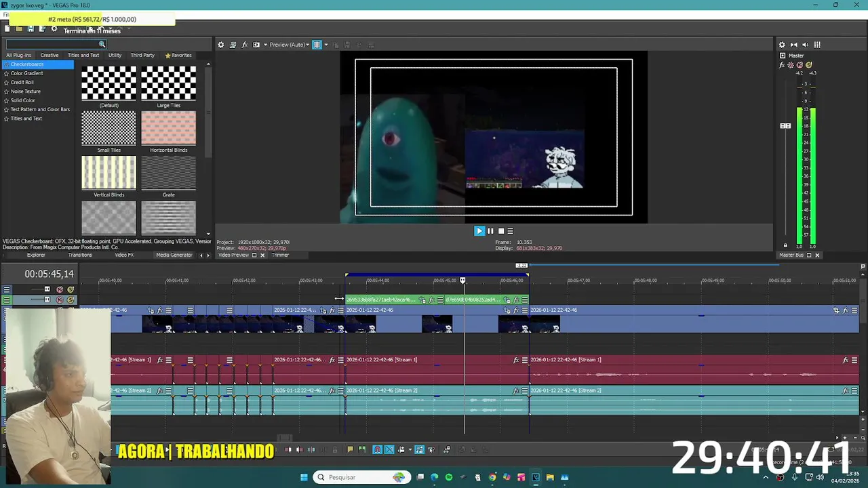Close the Video Preview tab
868x488 pixels.
(262, 256)
